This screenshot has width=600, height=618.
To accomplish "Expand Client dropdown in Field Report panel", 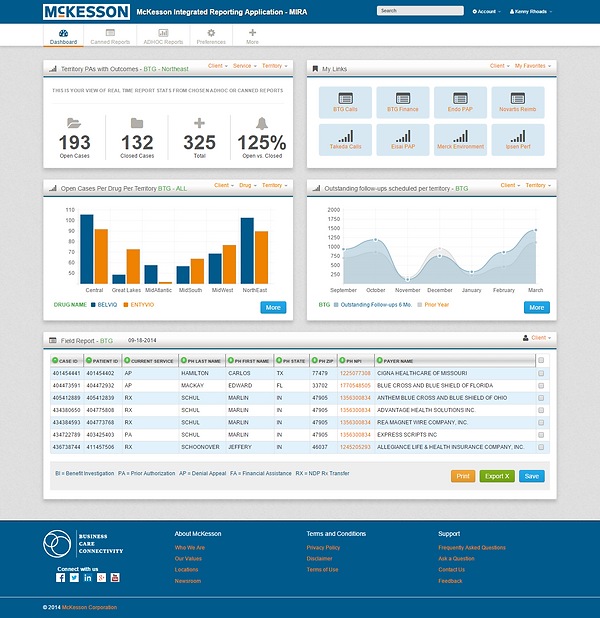I will click(x=541, y=338).
